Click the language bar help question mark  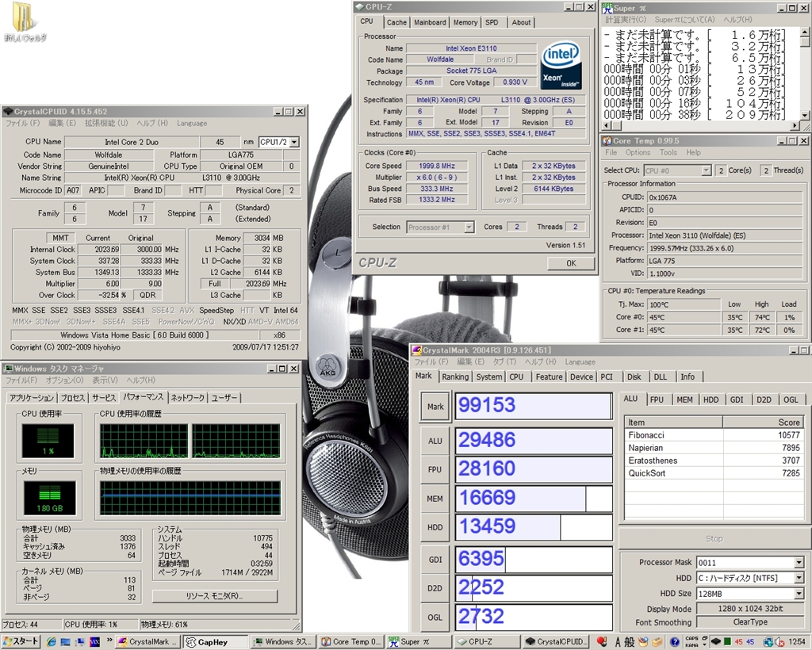tap(675, 642)
